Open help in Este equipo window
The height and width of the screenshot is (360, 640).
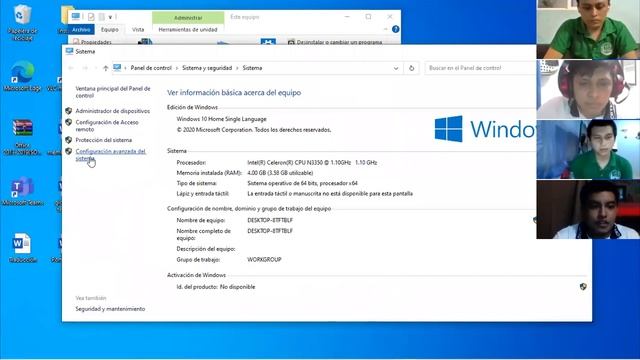[x=395, y=29]
